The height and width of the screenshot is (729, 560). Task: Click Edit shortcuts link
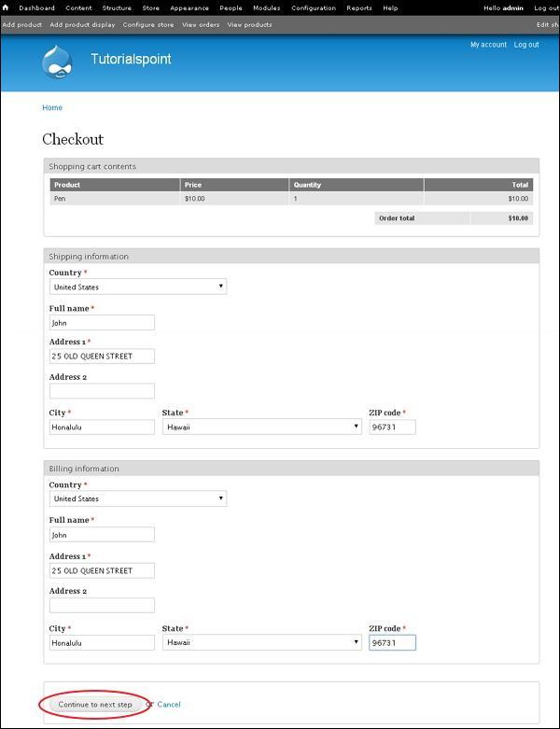(548, 24)
